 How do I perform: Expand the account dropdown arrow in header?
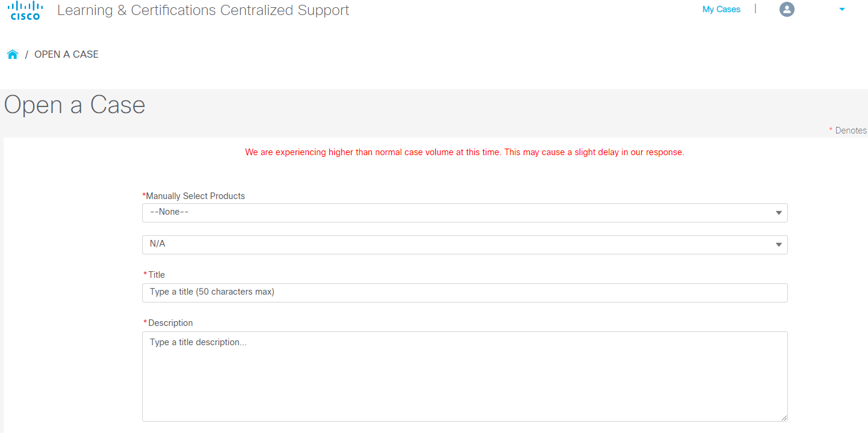tap(842, 9)
